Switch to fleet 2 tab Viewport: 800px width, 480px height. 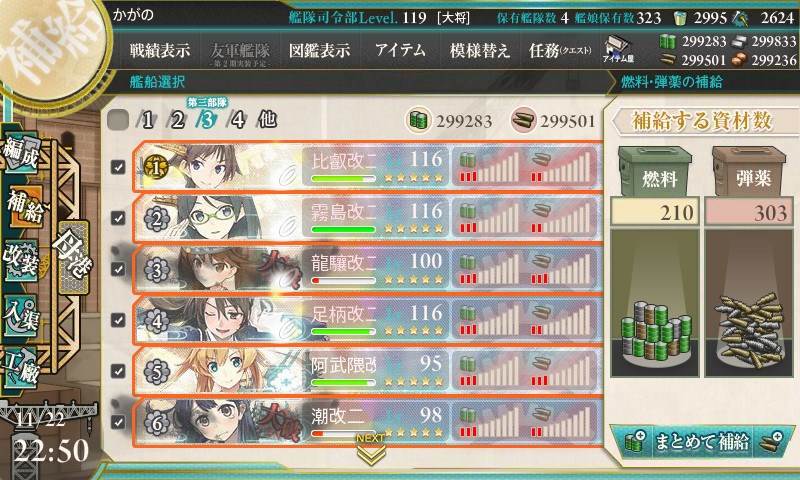[x=177, y=120]
